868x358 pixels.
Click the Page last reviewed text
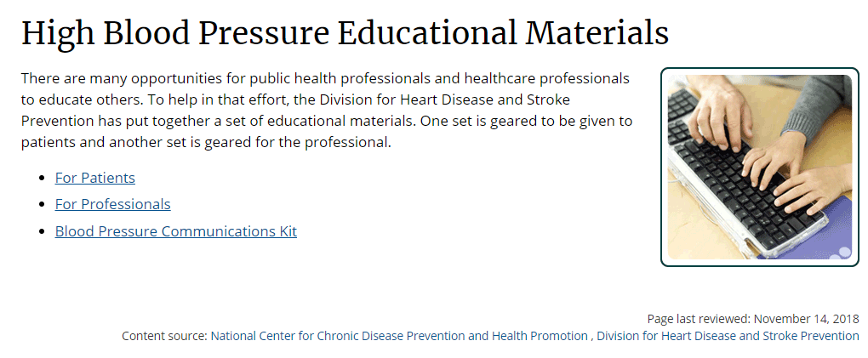tap(699, 319)
